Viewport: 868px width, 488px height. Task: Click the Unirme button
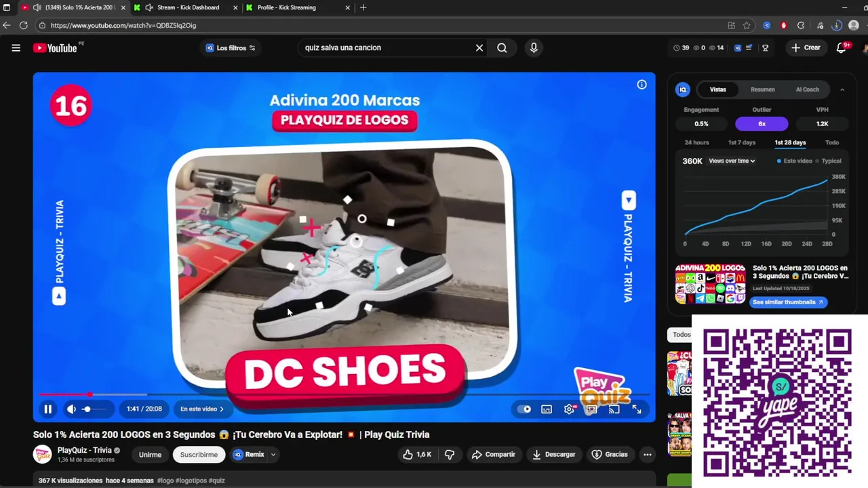tap(150, 455)
